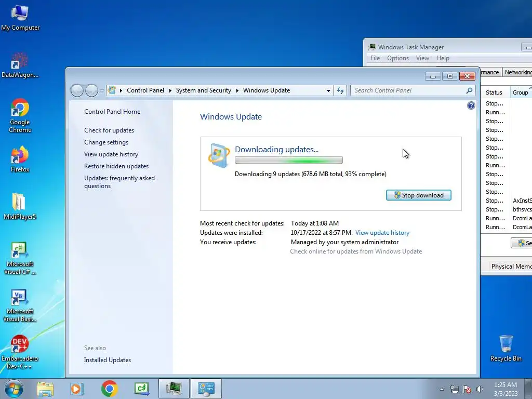Open Updates: frequently asked questions
Image resolution: width=532 pixels, height=399 pixels.
coord(119,182)
